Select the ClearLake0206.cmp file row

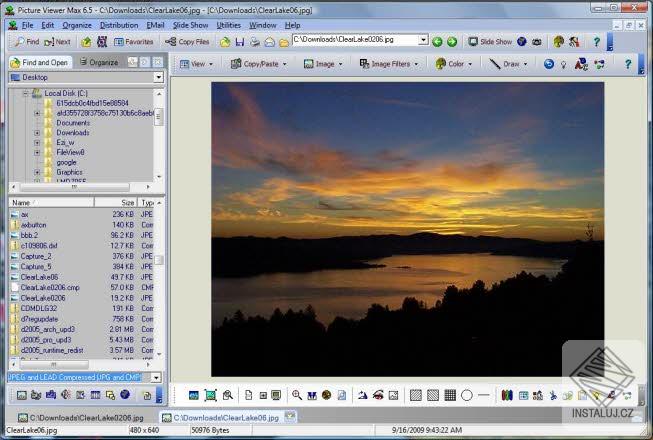[81, 287]
